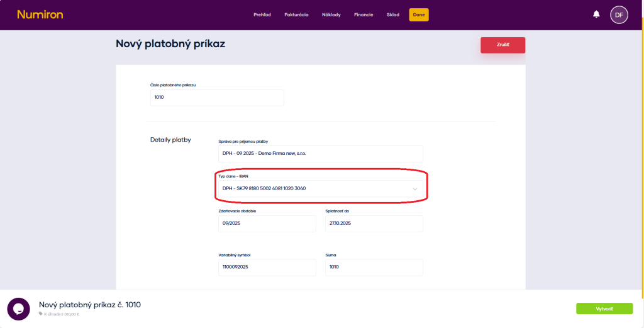Click the Variabilný symbol input
This screenshot has height=328, width=644.
(267, 267)
